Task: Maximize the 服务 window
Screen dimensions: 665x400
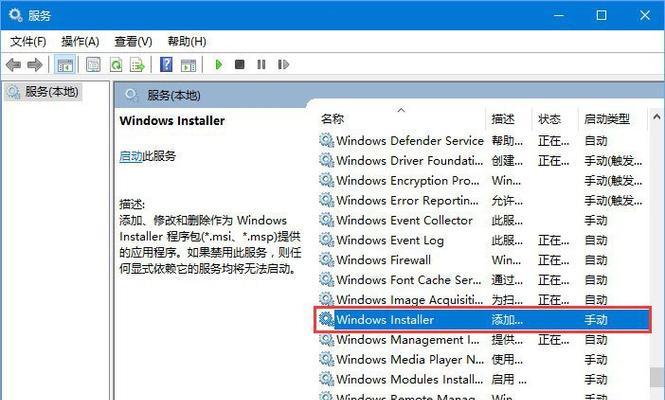Action: 601,15
